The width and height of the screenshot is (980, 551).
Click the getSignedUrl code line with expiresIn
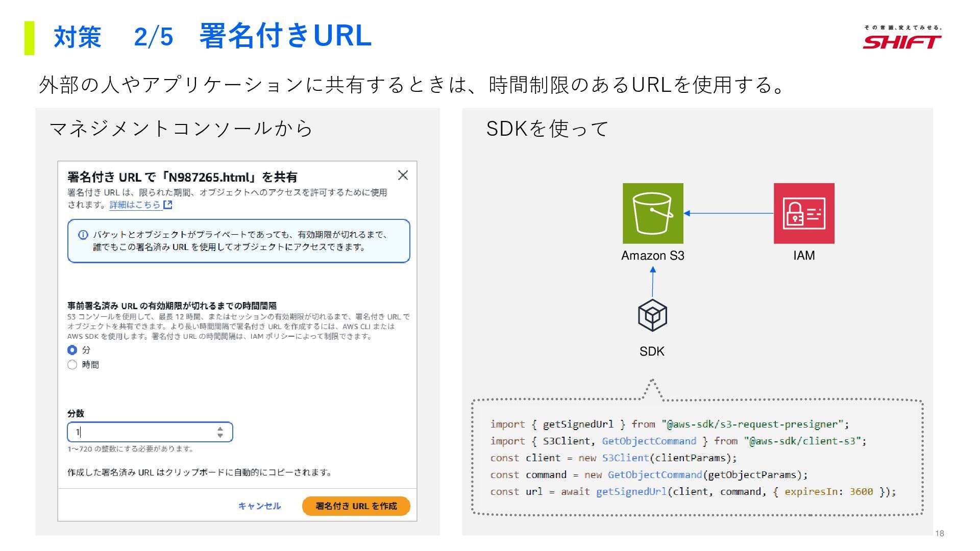[693, 492]
